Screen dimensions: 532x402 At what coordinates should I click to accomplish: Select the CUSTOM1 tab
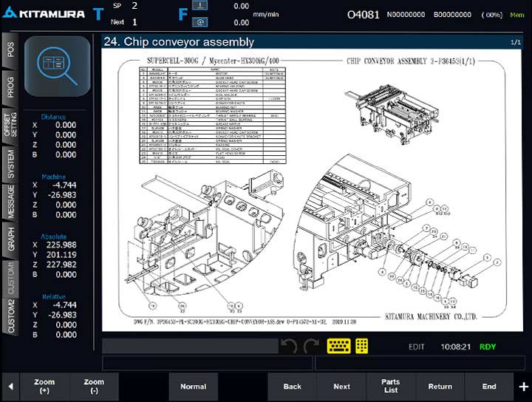[10, 278]
